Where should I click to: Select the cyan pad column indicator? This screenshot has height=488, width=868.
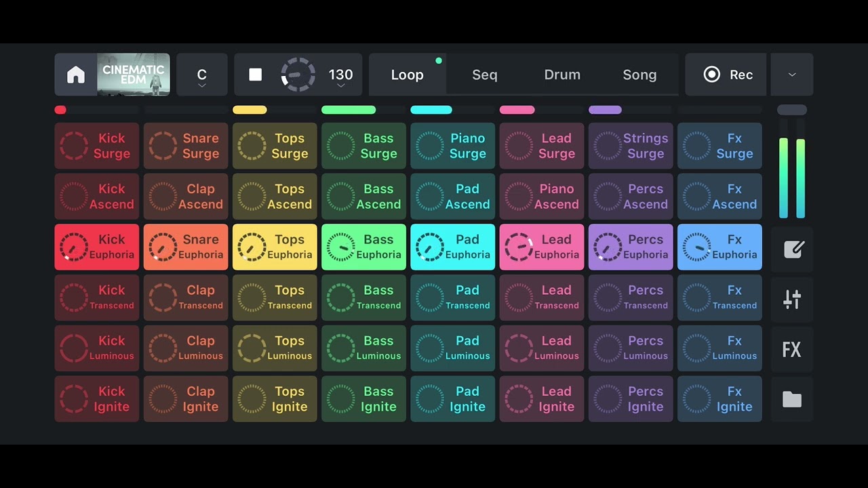click(431, 110)
